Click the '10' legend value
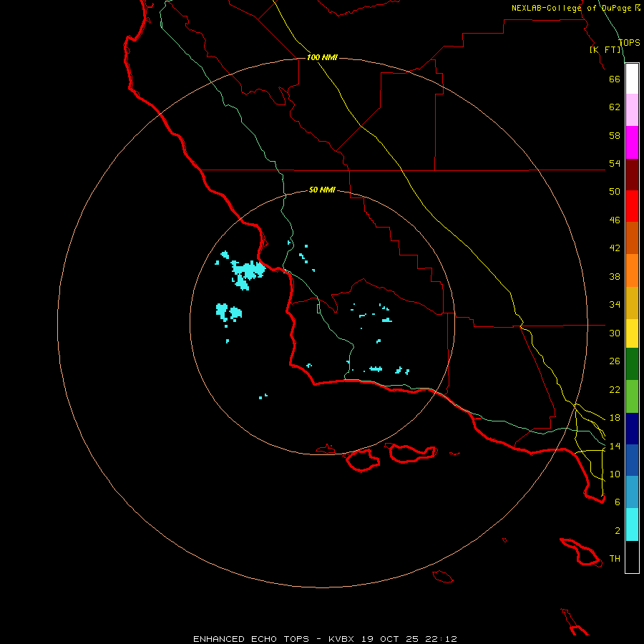 pyautogui.click(x=615, y=474)
